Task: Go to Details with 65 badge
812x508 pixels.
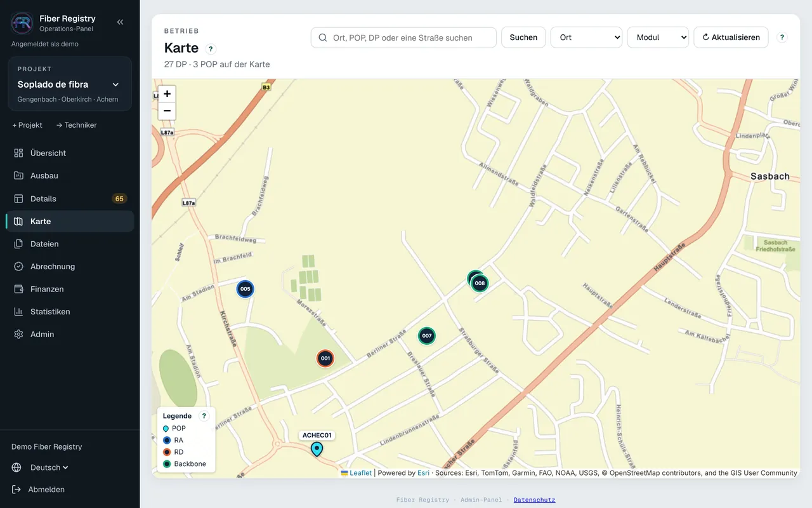Action: click(x=70, y=199)
